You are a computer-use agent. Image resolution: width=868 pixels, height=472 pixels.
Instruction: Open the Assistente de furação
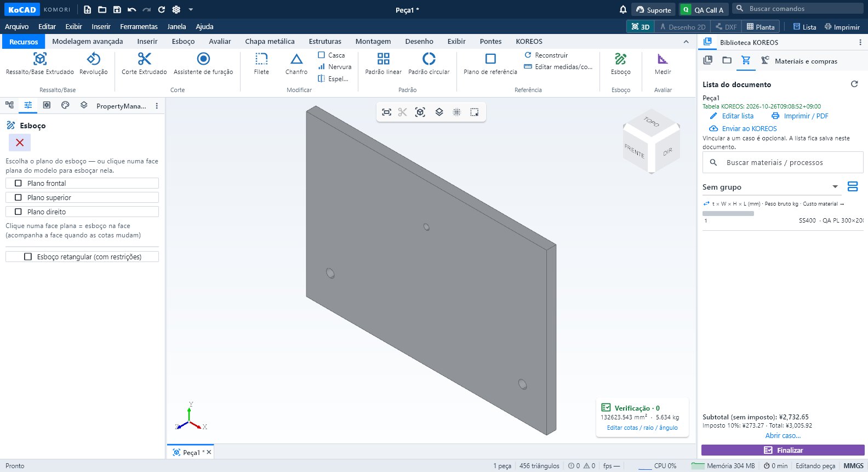[x=203, y=64]
